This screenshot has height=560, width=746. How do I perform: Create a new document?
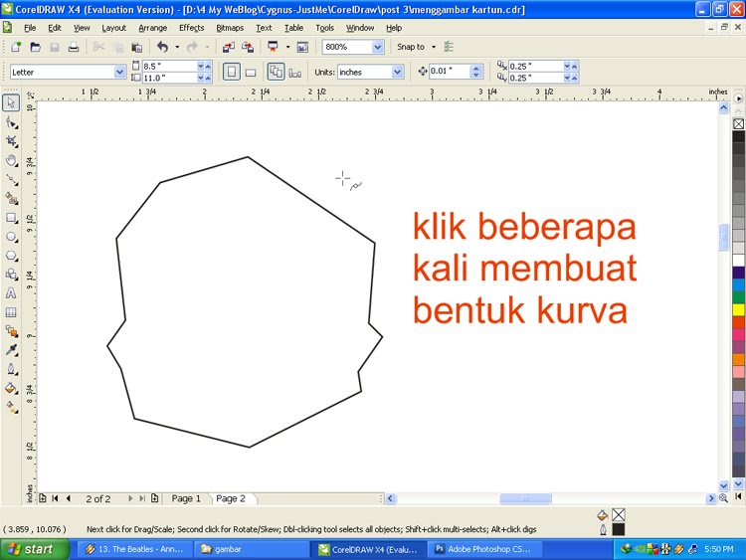pos(16,47)
